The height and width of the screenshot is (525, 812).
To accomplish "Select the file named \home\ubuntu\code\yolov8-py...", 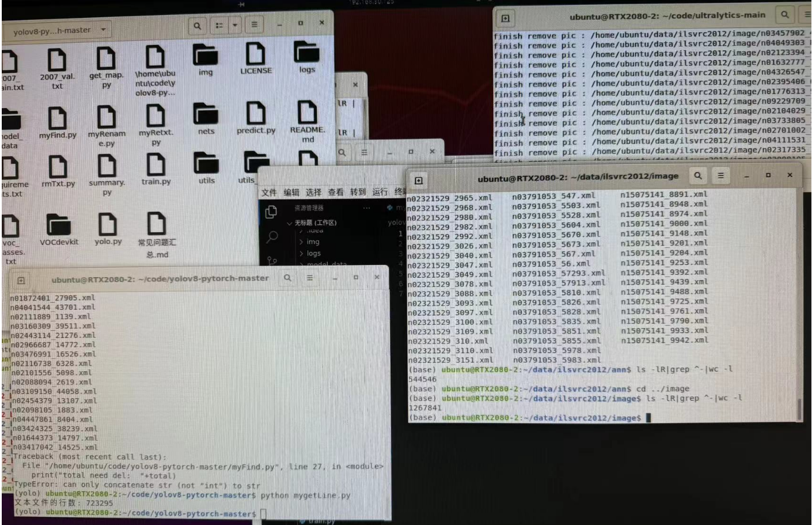I will click(155, 72).
